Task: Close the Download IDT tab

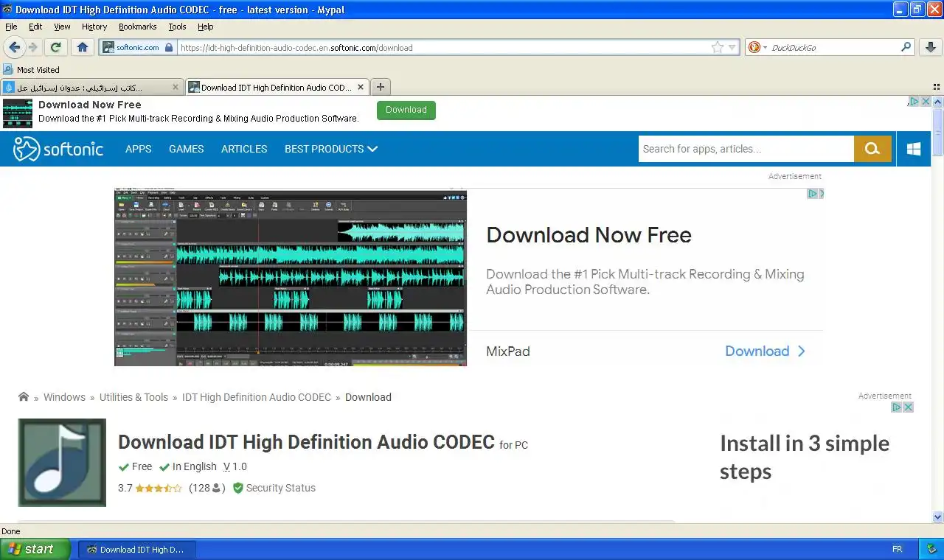Action: pos(361,87)
